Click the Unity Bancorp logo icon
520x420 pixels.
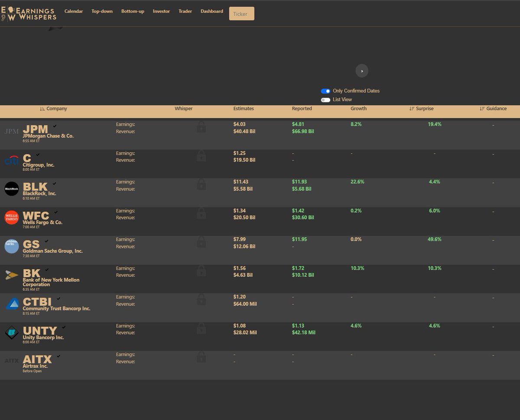(x=12, y=333)
